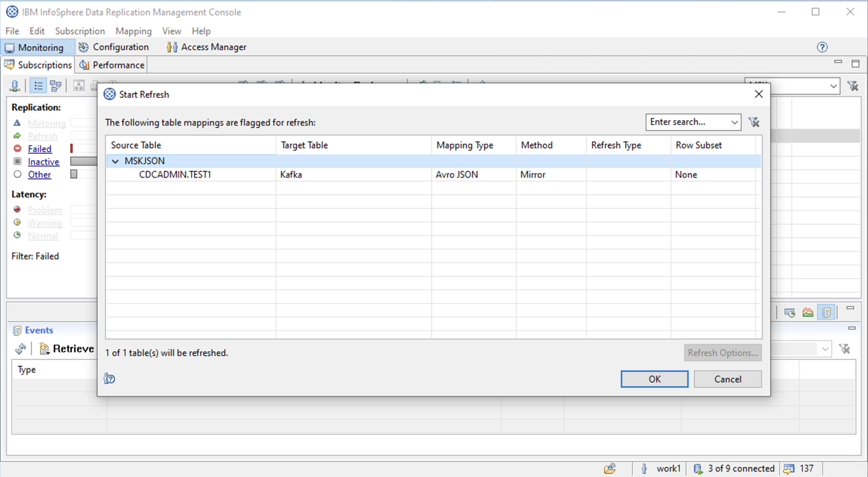Collapse the MSKJSON subscription row
Screen dimensions: 868x477
pyautogui.click(x=115, y=161)
